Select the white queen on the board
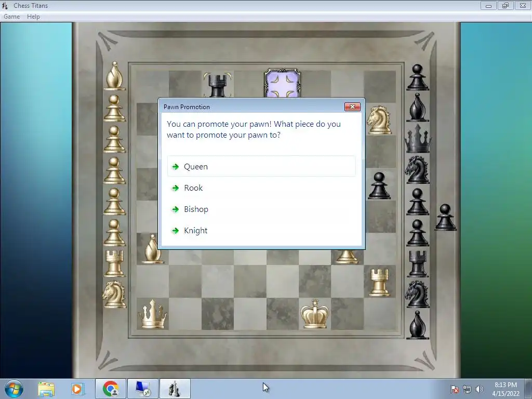Viewport: 532px width, 399px height. 153,314
